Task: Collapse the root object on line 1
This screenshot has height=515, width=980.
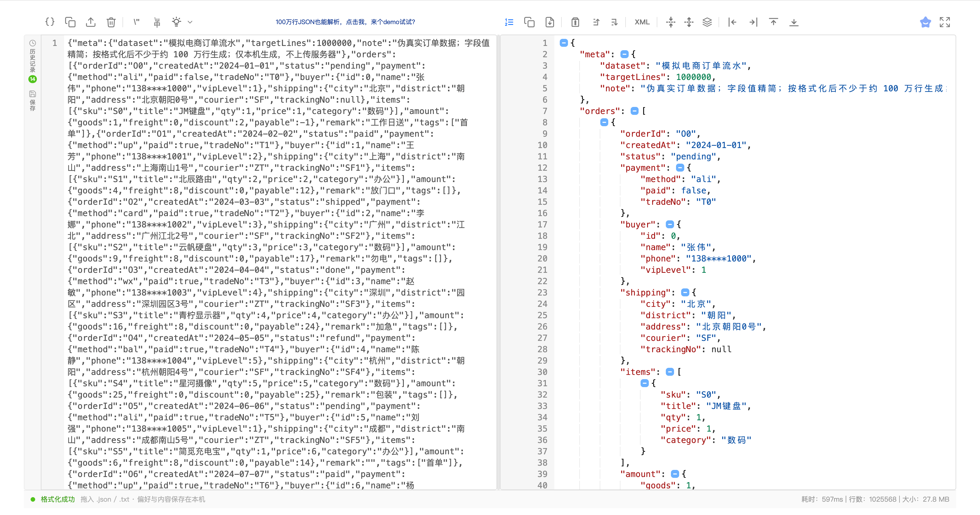Action: (563, 43)
